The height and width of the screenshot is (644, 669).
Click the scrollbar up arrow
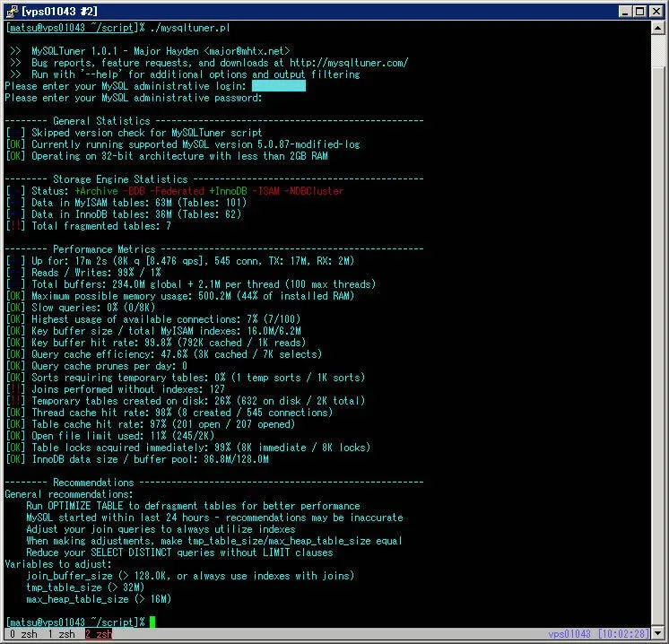[x=657, y=28]
